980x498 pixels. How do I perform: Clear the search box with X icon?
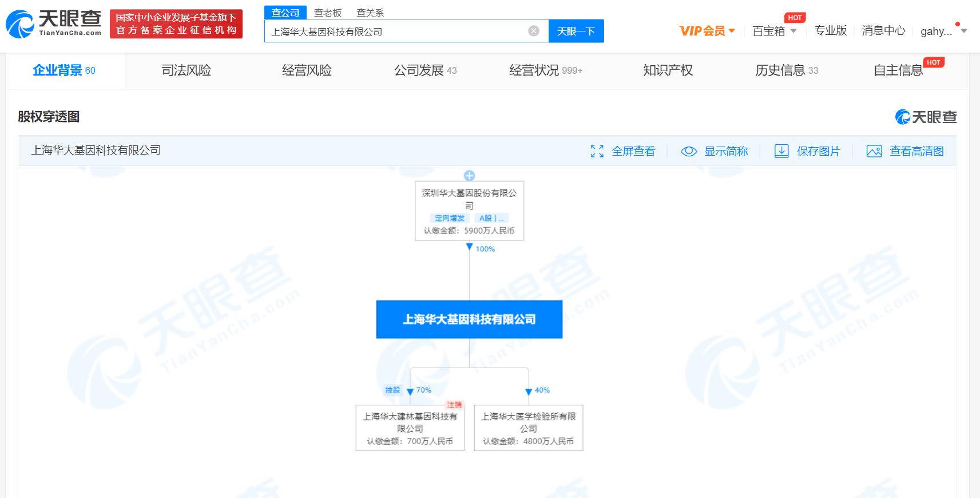click(534, 31)
